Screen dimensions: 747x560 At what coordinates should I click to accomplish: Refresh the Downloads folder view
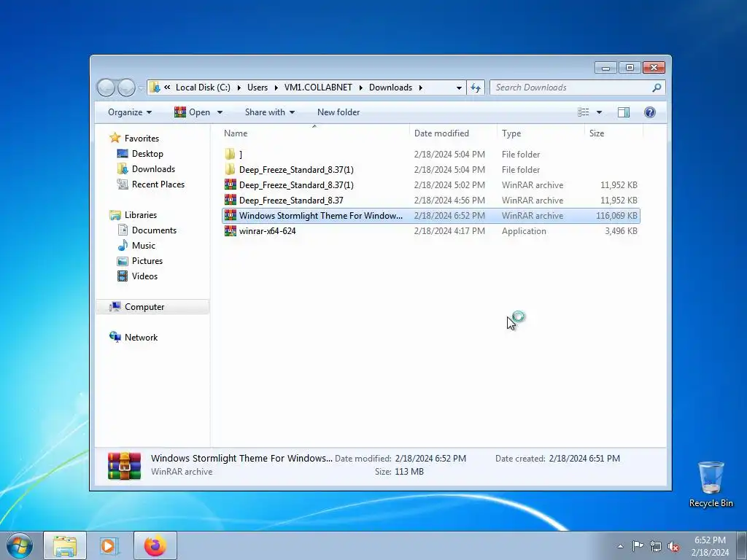coord(476,87)
